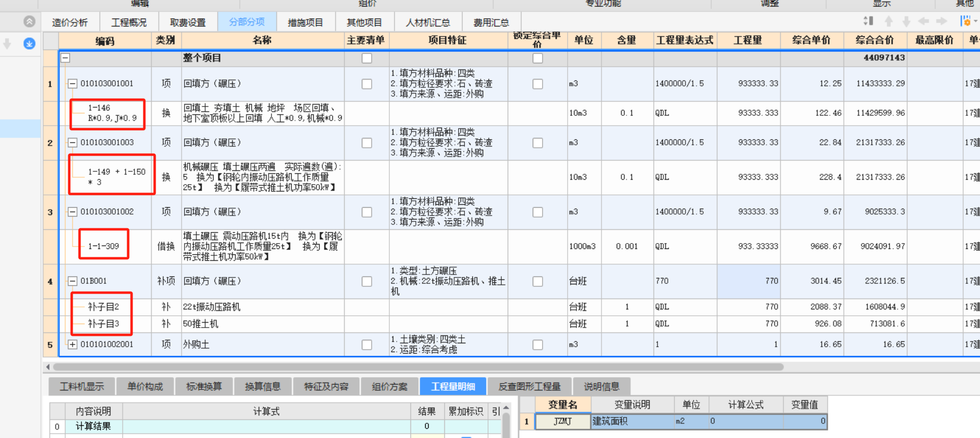Open dropdown arrow beside column settings icon
Screen dimensions: 980x438
pyautogui.click(x=976, y=21)
